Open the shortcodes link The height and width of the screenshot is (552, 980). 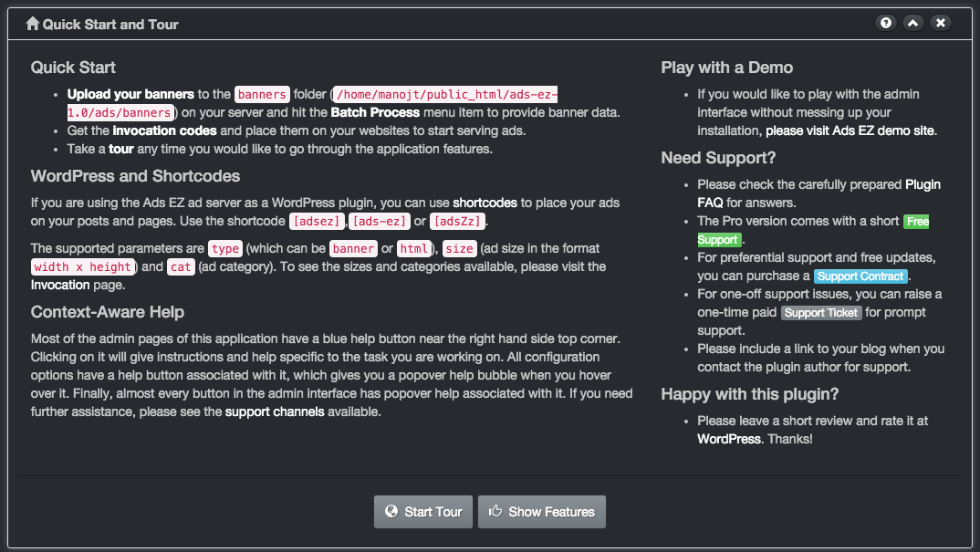tap(485, 203)
